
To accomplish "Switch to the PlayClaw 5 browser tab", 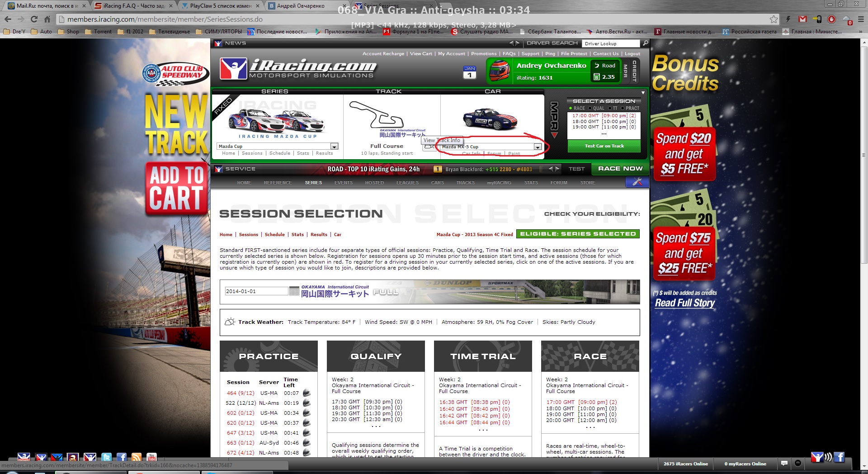I will (220, 6).
